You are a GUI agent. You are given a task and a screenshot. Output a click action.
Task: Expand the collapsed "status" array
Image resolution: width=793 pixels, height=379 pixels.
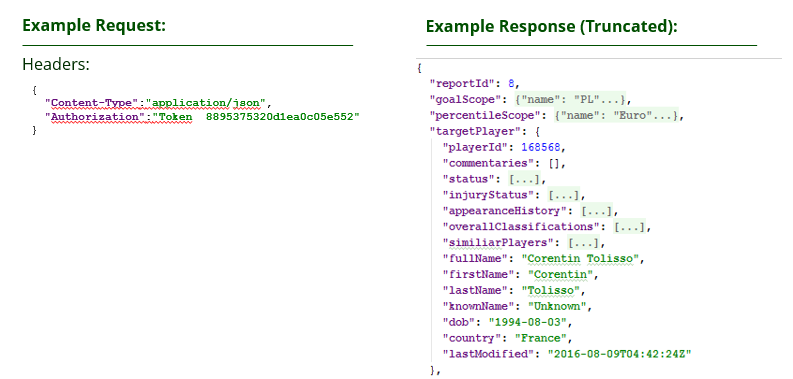pyautogui.click(x=525, y=179)
